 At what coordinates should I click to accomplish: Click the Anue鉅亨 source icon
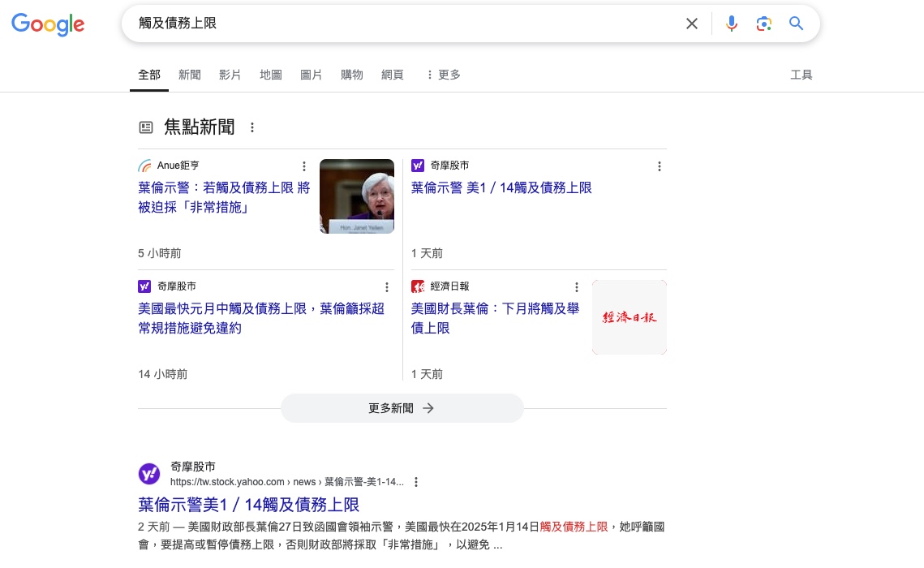144,166
